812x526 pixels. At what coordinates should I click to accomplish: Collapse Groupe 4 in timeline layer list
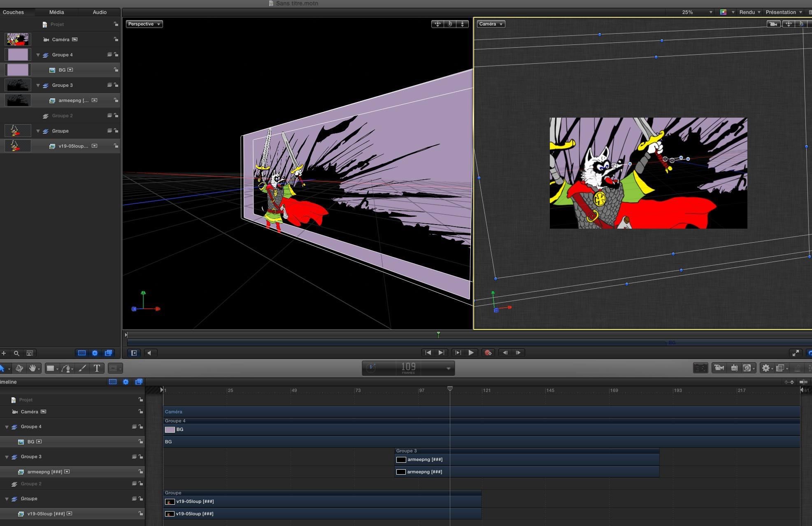(7, 427)
